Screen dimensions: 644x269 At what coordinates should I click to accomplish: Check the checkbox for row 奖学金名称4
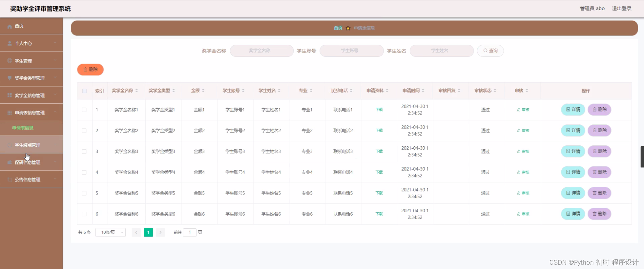click(x=84, y=172)
